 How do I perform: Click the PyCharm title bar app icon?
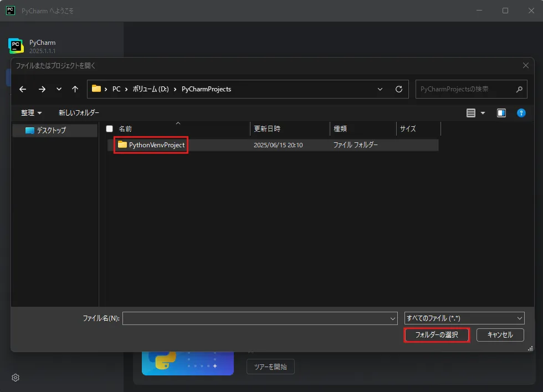click(11, 11)
